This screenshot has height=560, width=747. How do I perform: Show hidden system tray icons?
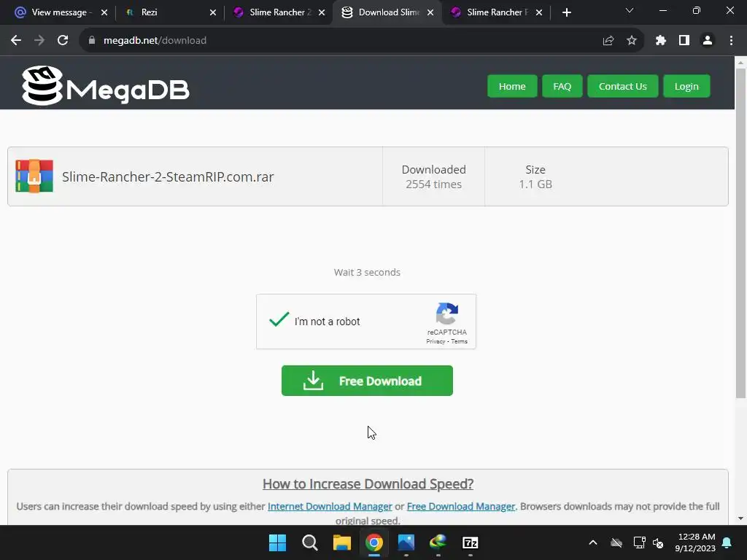tap(593, 542)
